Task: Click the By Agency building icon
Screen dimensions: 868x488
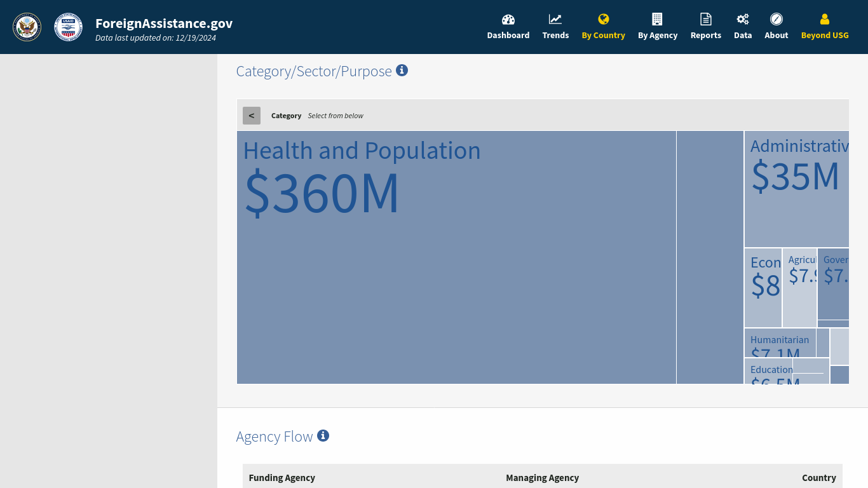Action: 657,19
